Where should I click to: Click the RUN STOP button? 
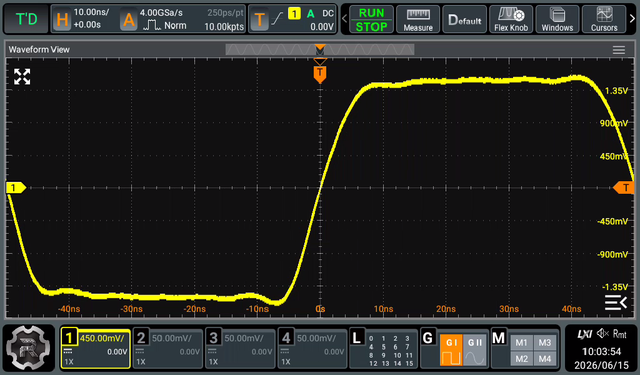[371, 19]
